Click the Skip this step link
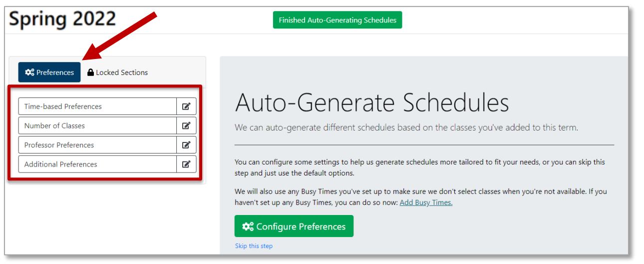 pyautogui.click(x=254, y=246)
